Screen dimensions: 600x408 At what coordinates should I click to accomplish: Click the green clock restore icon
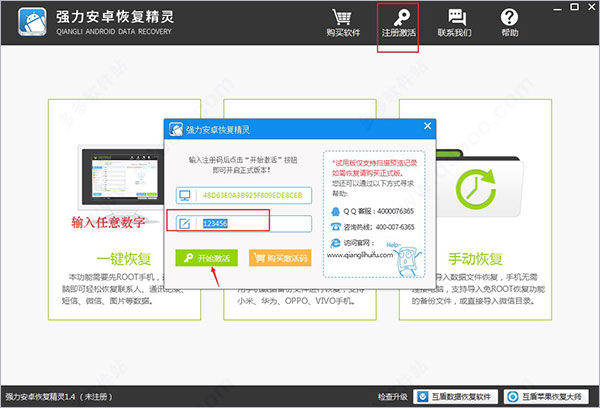click(476, 189)
